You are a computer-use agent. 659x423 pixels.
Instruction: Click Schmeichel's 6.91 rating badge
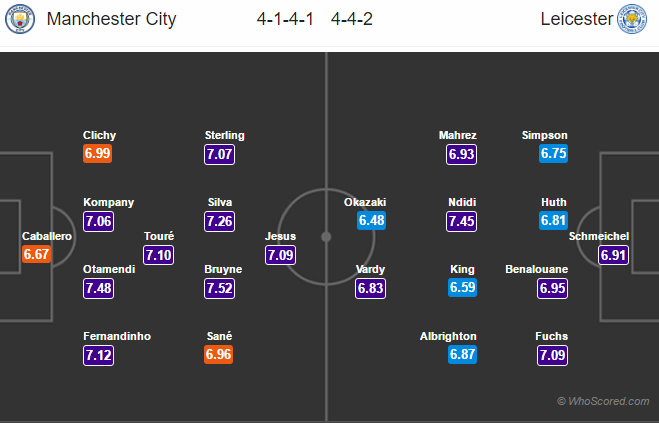pyautogui.click(x=612, y=255)
